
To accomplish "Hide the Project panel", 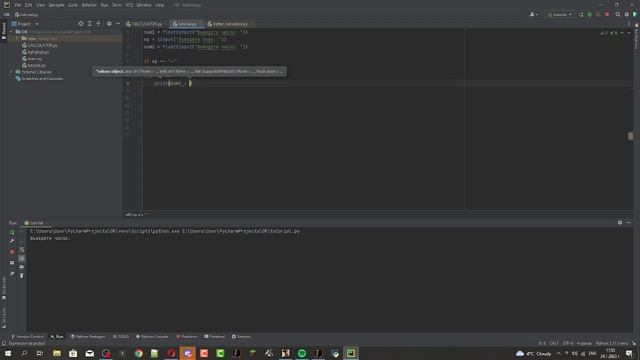I will 118,24.
